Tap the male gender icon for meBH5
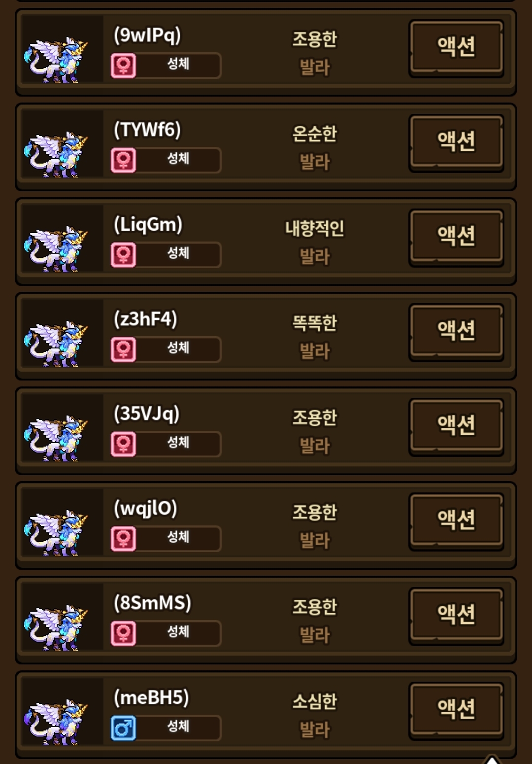This screenshot has width=532, height=764. pyautogui.click(x=123, y=728)
